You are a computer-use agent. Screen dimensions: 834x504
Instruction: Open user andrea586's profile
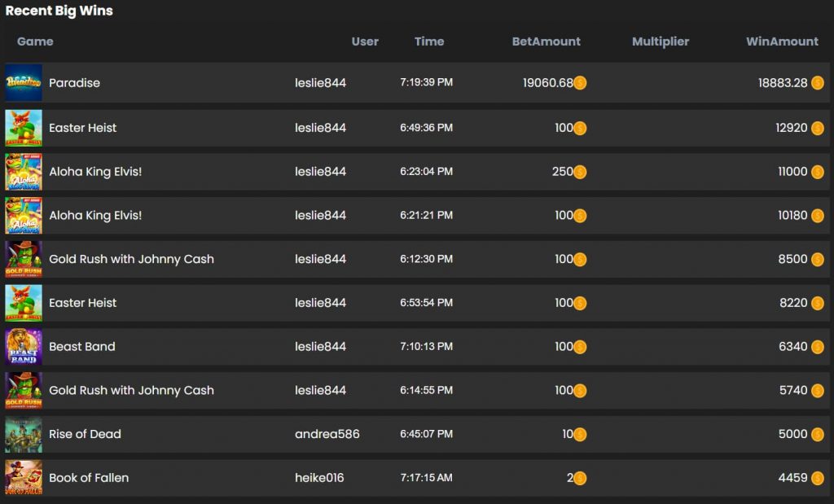(327, 435)
